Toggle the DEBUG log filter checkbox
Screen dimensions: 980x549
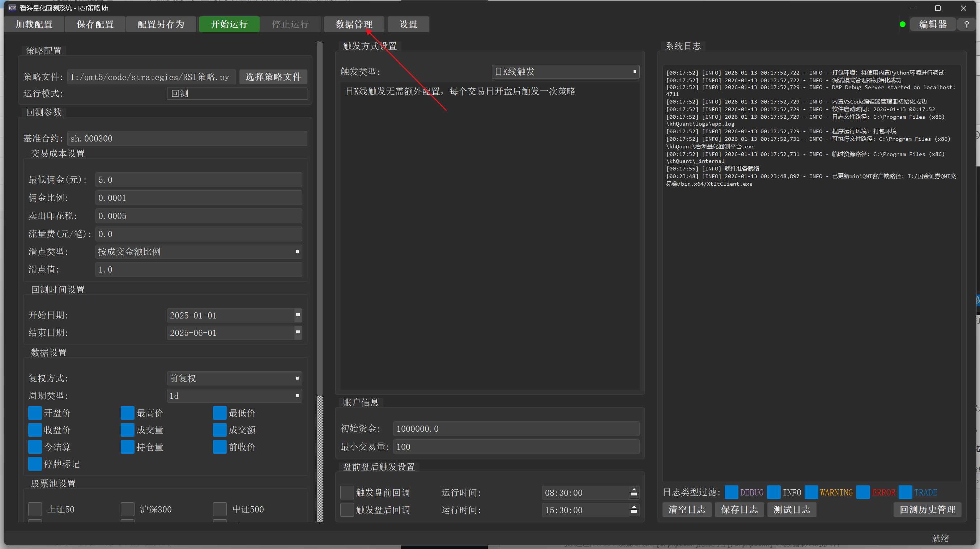point(731,492)
